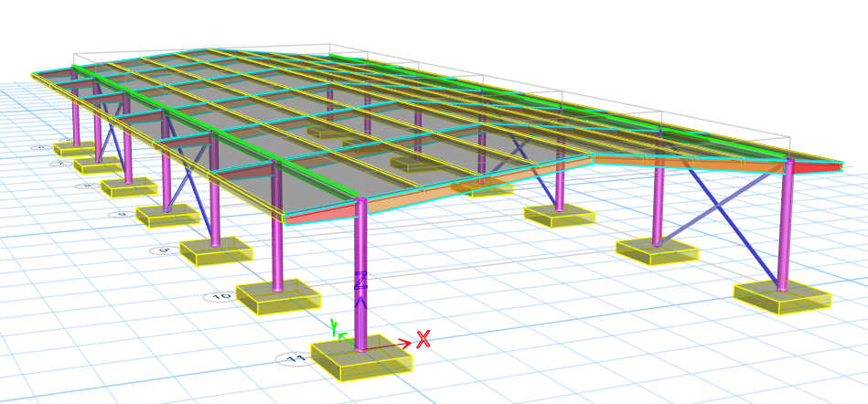Select the footing next to grid bubble 10

coord(278,297)
